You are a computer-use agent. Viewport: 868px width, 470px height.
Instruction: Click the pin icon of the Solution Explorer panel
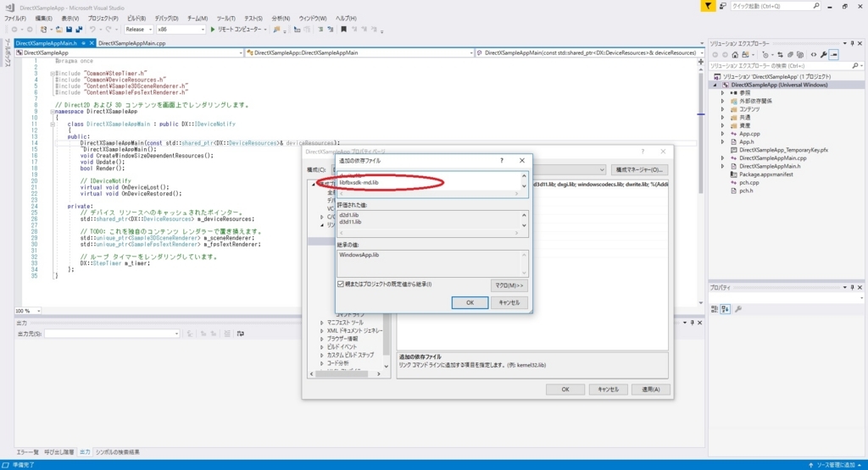853,43
